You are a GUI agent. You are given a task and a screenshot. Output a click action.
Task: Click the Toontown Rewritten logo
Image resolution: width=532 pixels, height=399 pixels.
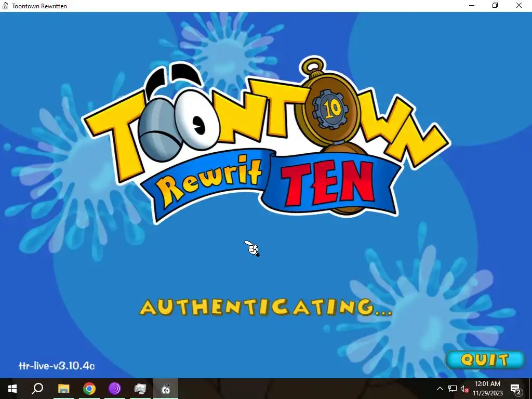pos(267,141)
